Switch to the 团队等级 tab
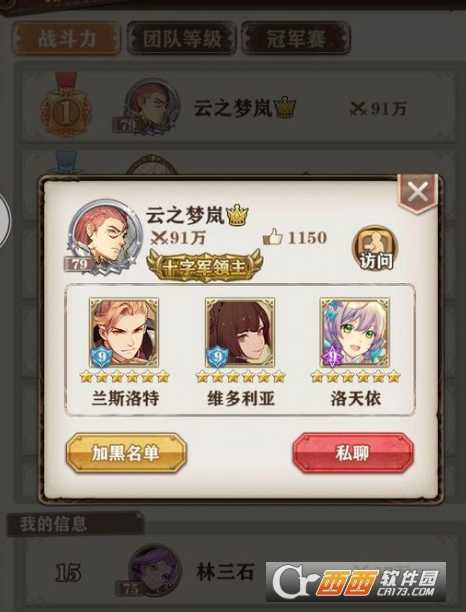The width and height of the screenshot is (466, 612). click(x=182, y=39)
